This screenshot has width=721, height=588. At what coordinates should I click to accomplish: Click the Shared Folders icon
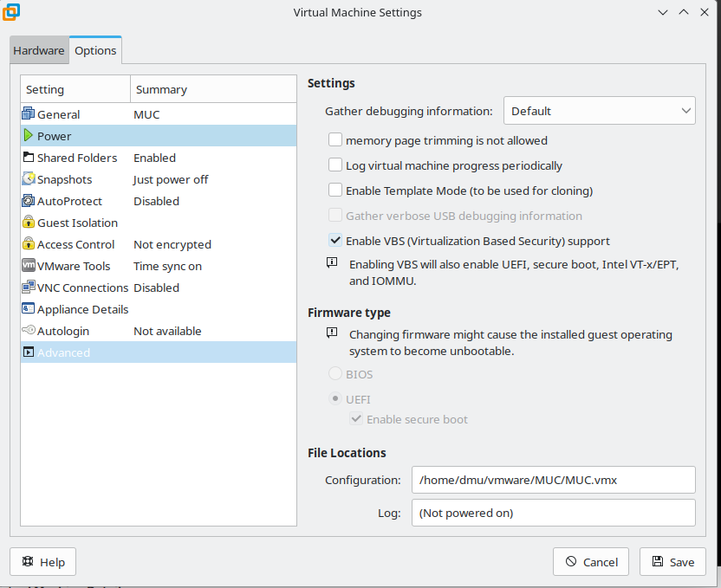click(29, 158)
